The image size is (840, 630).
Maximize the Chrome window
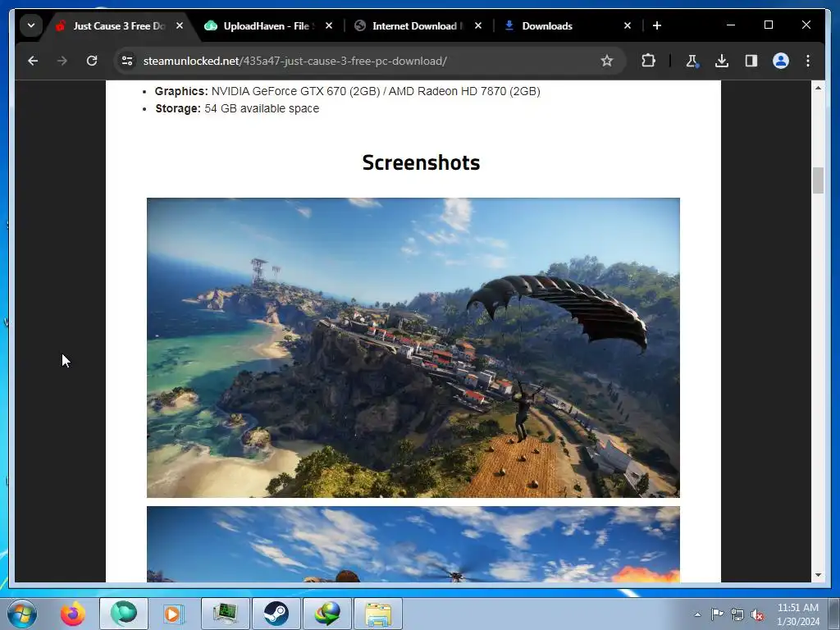pyautogui.click(x=768, y=25)
